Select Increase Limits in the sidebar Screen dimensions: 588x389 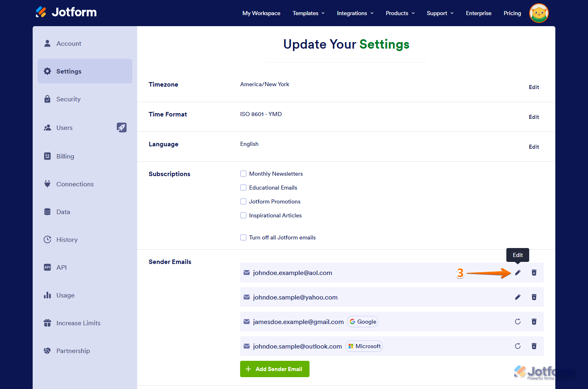pos(85,323)
